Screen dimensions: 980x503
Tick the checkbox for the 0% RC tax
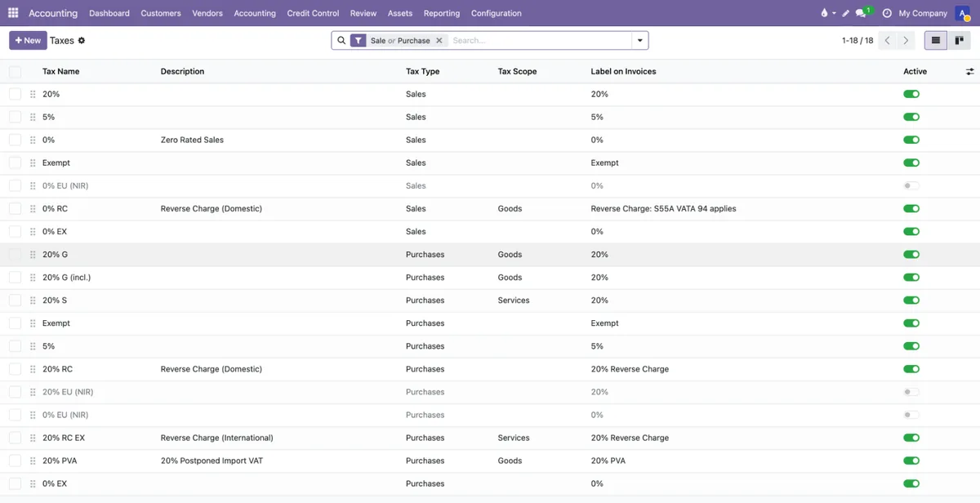pyautogui.click(x=15, y=209)
